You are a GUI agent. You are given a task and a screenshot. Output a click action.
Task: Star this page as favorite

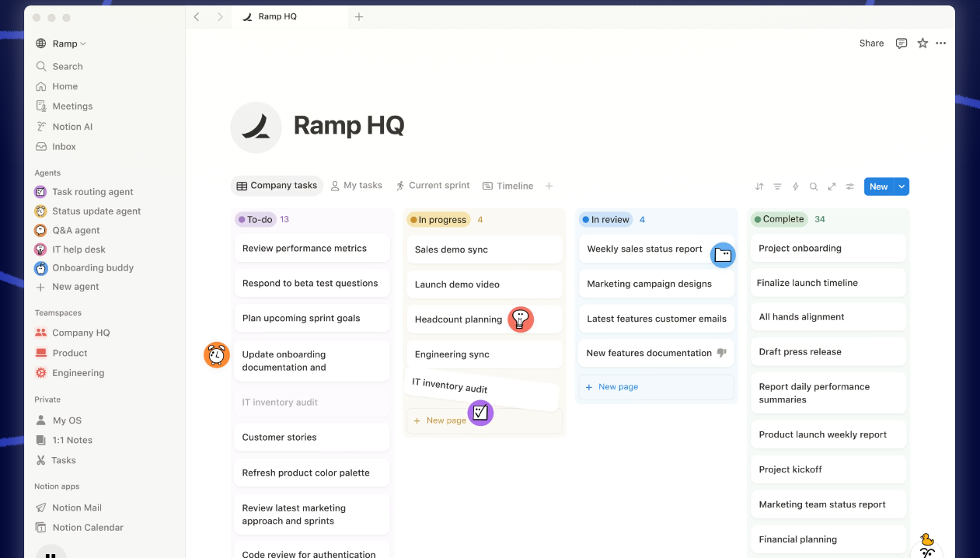(922, 44)
